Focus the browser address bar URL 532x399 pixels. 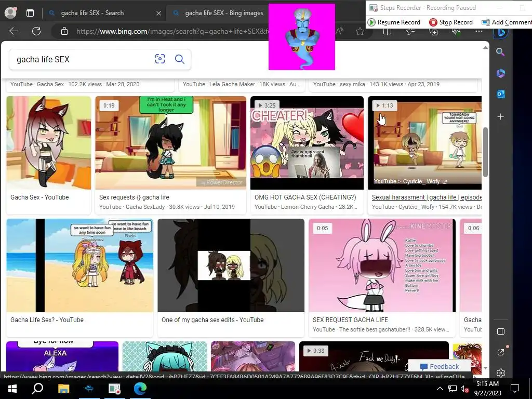(172, 32)
